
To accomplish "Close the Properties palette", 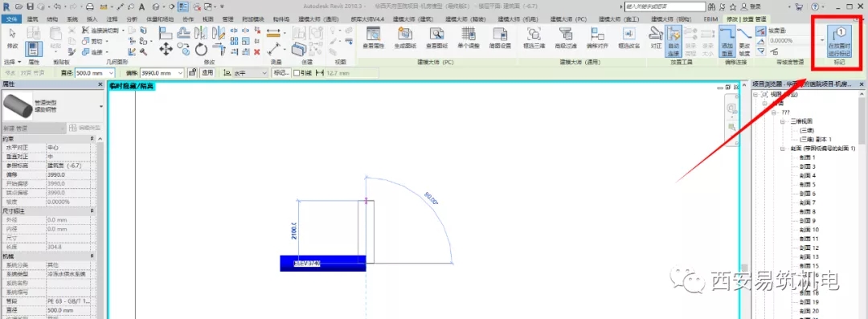I will 100,84.
